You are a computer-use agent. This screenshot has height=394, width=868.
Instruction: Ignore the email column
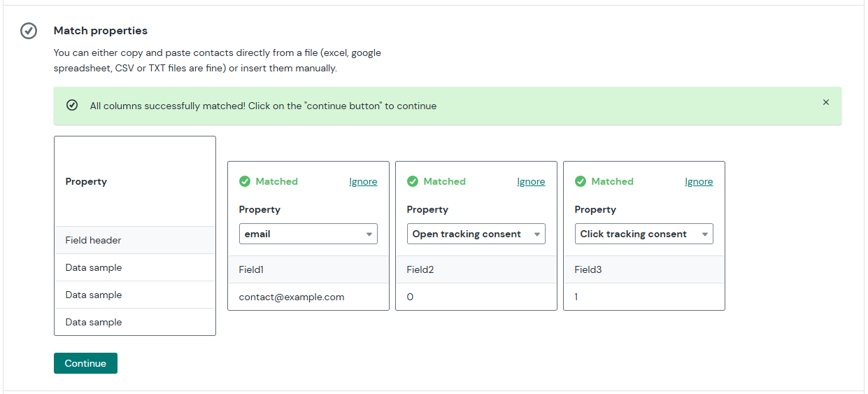(x=363, y=181)
